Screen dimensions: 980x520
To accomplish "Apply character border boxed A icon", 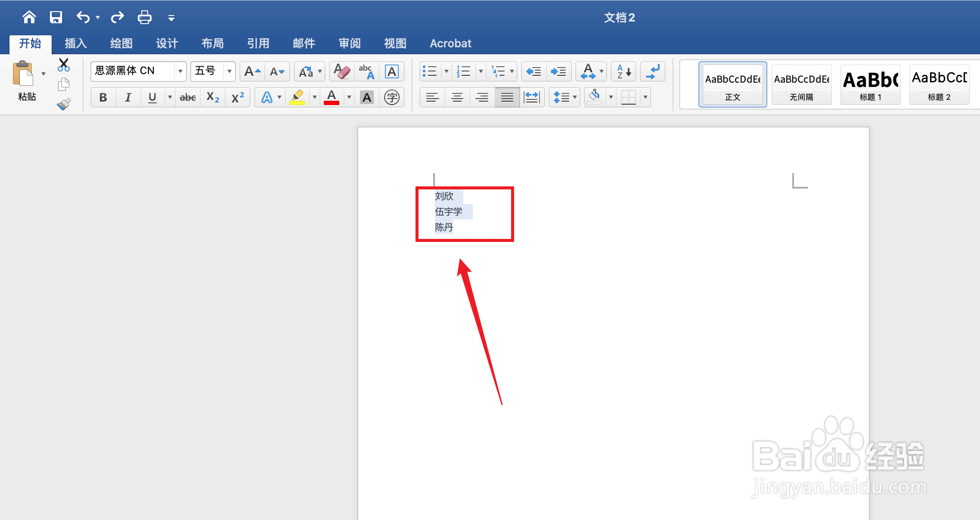I will [x=392, y=71].
